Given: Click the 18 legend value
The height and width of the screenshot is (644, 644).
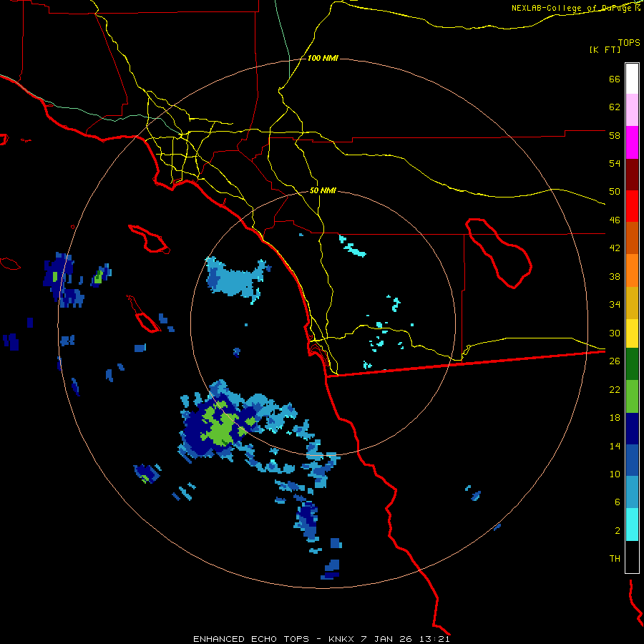Looking at the screenshot, I should point(615,418).
